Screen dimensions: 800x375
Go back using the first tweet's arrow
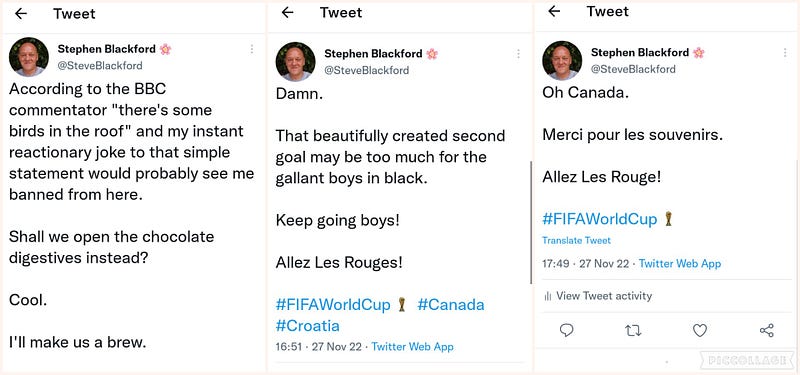21,14
